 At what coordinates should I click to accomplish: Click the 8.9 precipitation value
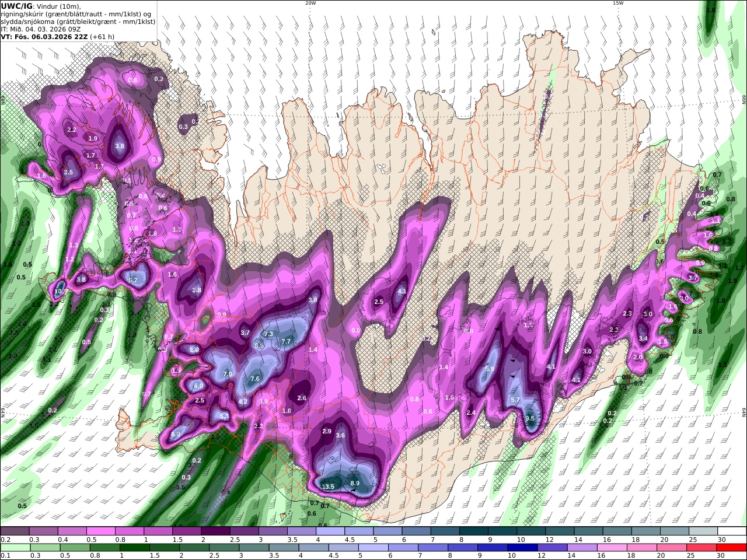(x=355, y=483)
